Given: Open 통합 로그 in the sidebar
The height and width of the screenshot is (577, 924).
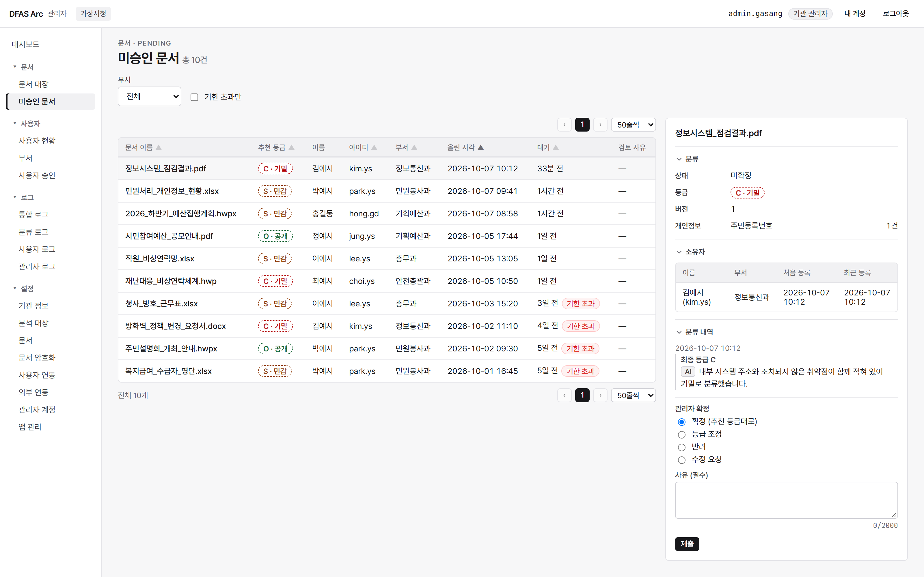Looking at the screenshot, I should (x=33, y=214).
